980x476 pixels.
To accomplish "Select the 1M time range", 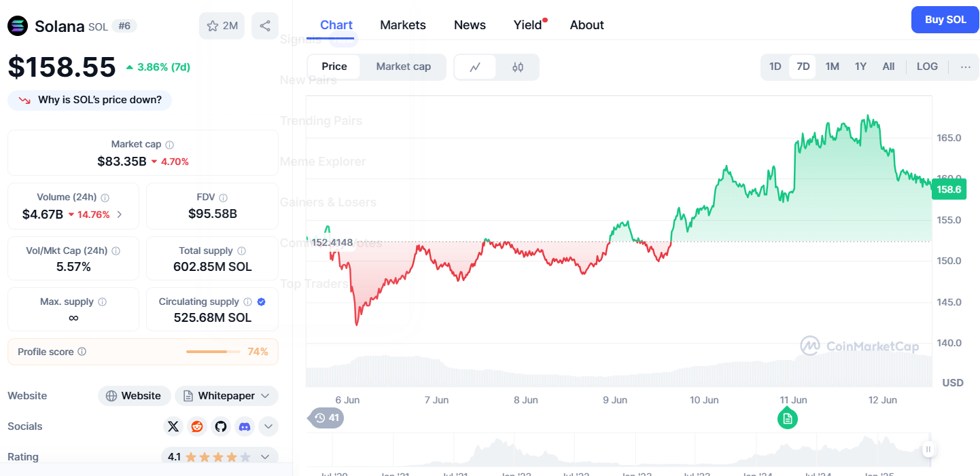I will (832, 67).
